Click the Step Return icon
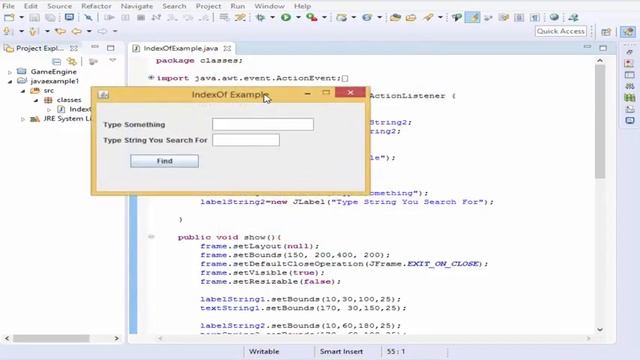Viewport: 640px width, 360px height. (x=204, y=18)
